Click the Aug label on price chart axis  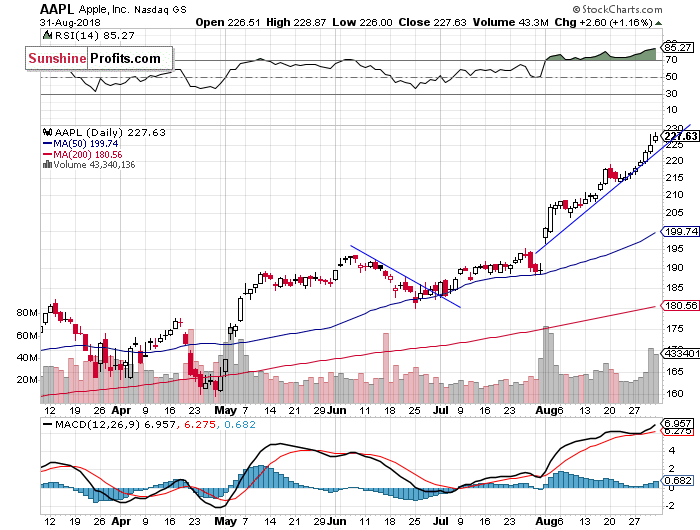pos(546,410)
